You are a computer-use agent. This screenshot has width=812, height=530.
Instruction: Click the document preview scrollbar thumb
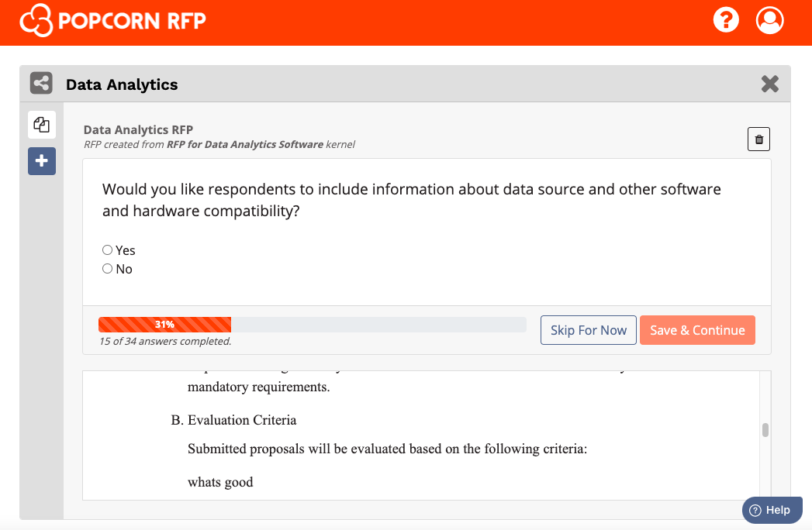765,430
